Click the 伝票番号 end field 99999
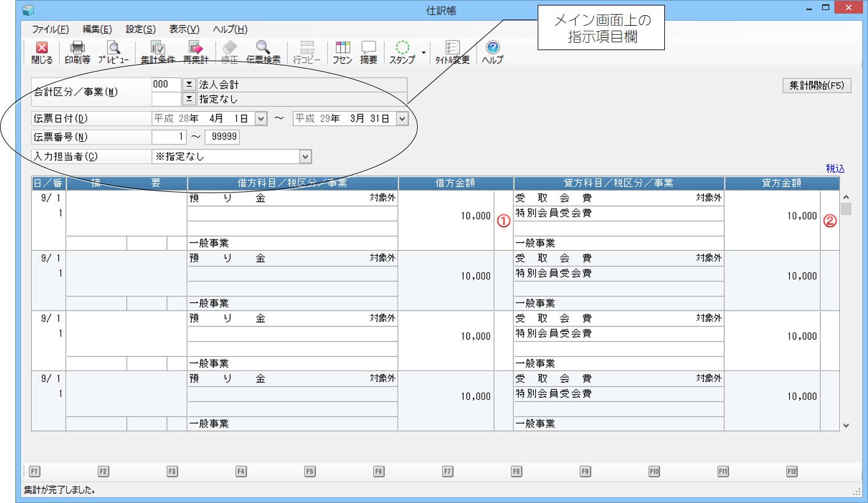 (x=222, y=138)
